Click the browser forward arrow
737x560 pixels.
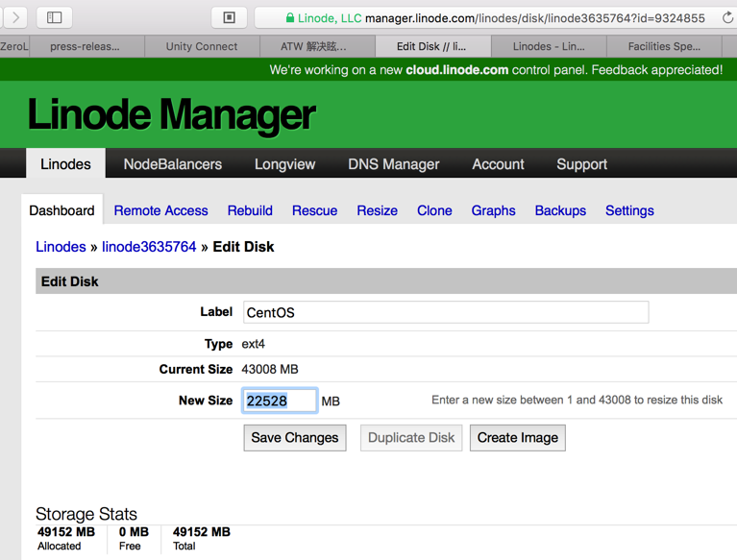(x=15, y=18)
